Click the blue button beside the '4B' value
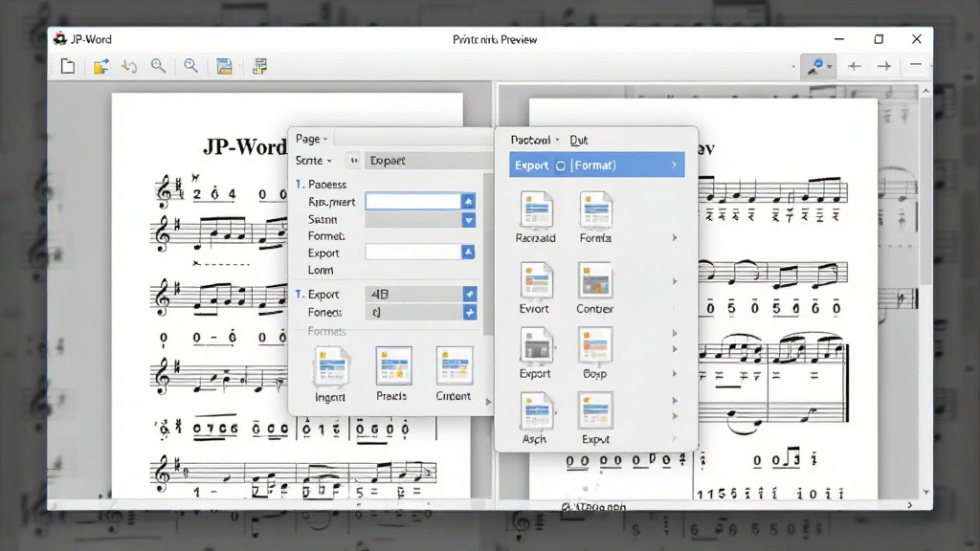The image size is (980, 551). coord(469,294)
